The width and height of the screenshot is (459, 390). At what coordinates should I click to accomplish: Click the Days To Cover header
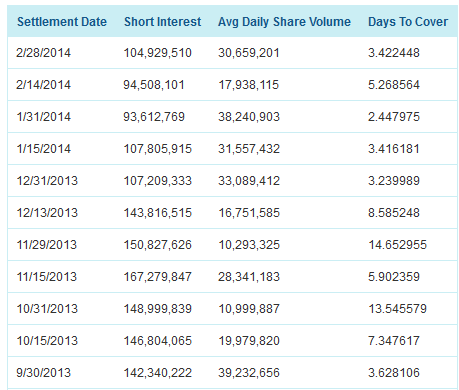408,22
